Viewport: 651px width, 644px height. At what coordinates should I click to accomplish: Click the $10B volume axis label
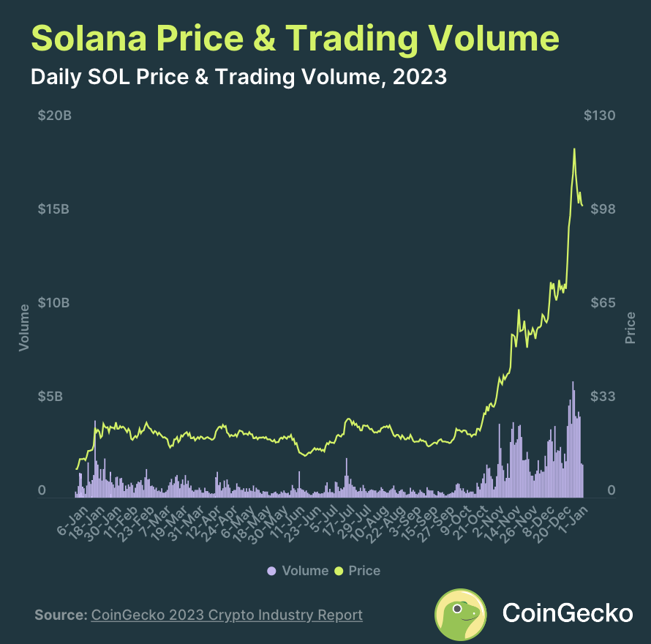pyautogui.click(x=53, y=302)
